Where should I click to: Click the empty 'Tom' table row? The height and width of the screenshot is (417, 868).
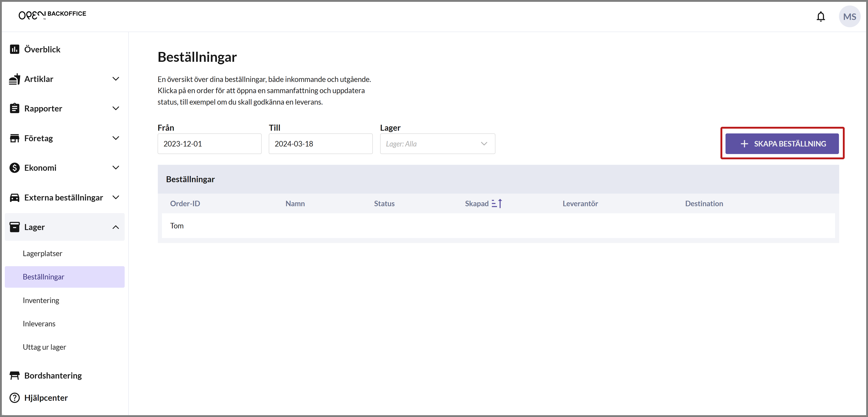click(498, 225)
